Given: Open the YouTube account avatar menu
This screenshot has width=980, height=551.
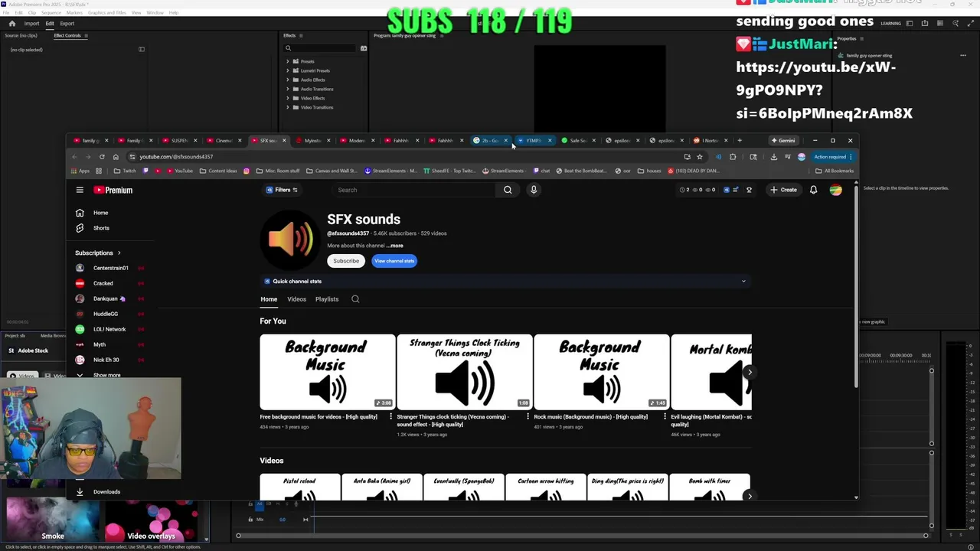Looking at the screenshot, I should tap(835, 190).
